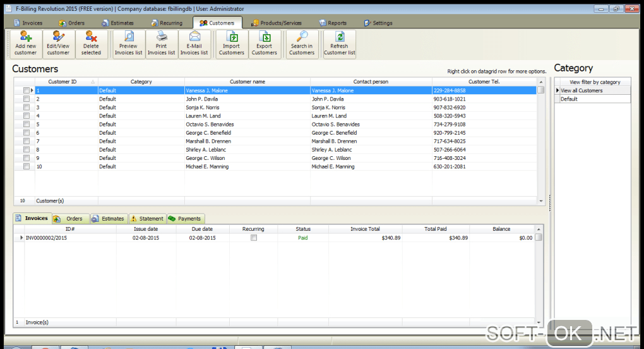Click the Category column header
Viewport: 644px width, 349px height.
click(x=141, y=82)
